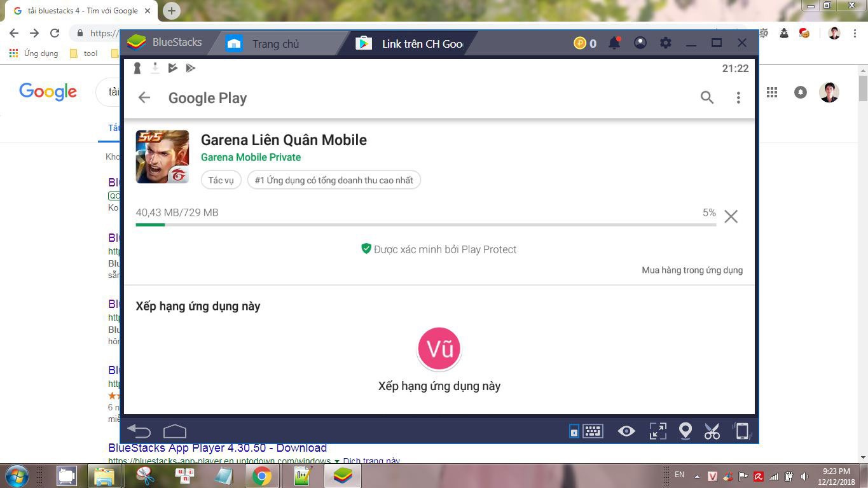Open the tool bookmarks folder
This screenshot has height=488, width=868.
83,53
